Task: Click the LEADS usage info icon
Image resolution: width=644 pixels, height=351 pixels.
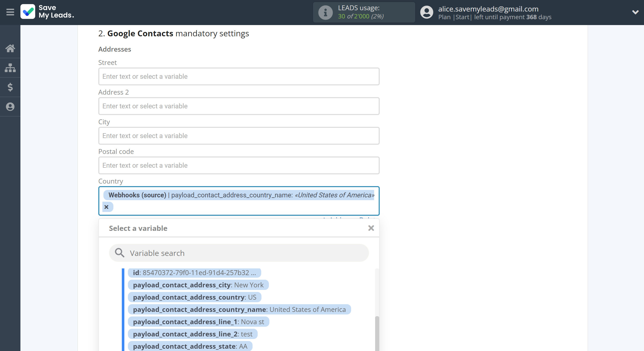Action: tap(325, 12)
